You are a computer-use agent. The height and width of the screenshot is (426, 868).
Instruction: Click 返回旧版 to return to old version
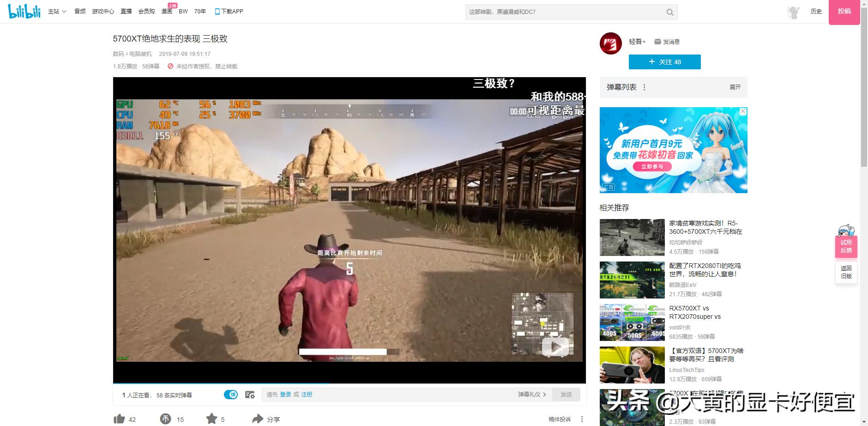point(846,272)
